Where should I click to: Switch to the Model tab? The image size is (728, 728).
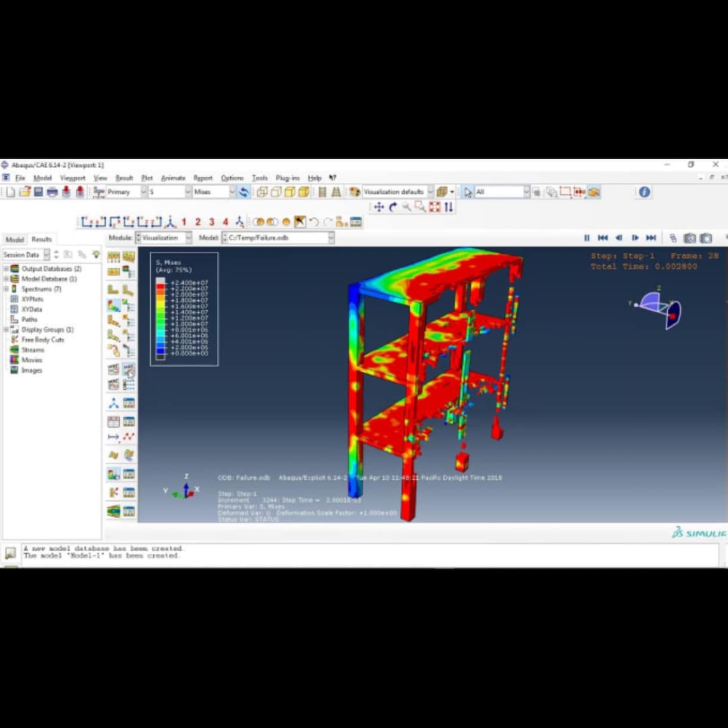[x=14, y=239]
